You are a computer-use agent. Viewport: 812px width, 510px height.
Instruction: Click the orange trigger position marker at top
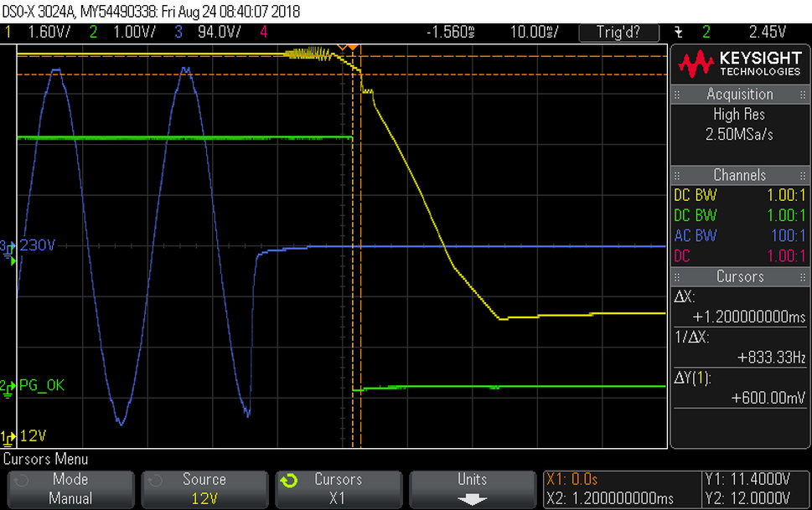(353, 48)
